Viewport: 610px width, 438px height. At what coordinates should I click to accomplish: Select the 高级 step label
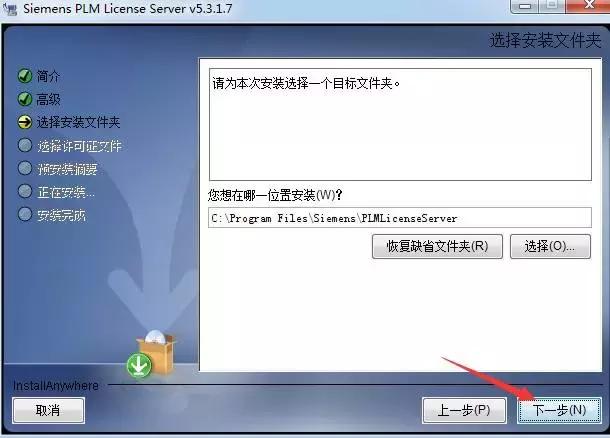pyautogui.click(x=48, y=100)
